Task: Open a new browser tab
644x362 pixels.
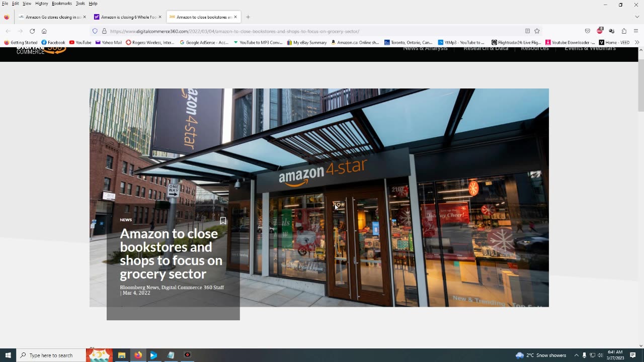Action: tap(248, 17)
